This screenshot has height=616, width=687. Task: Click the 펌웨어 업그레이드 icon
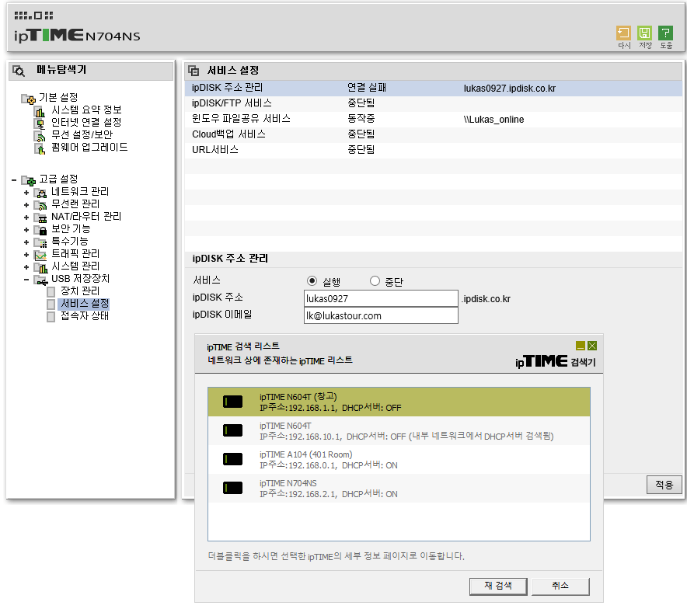tap(40, 149)
